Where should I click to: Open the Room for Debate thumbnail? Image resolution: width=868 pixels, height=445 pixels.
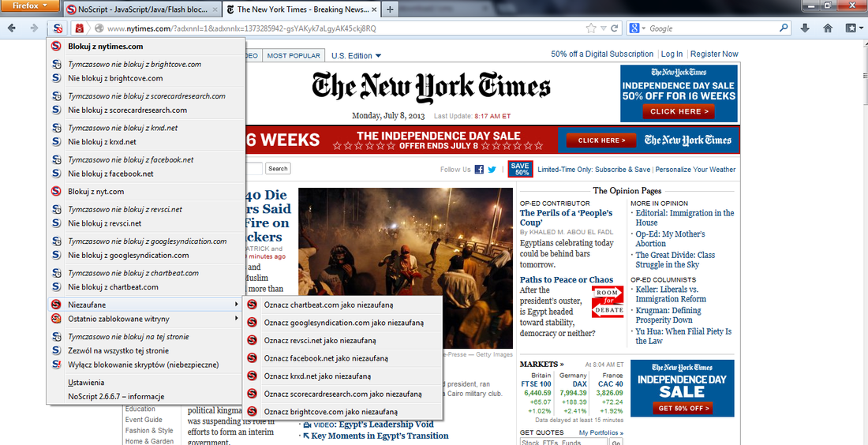click(x=608, y=301)
